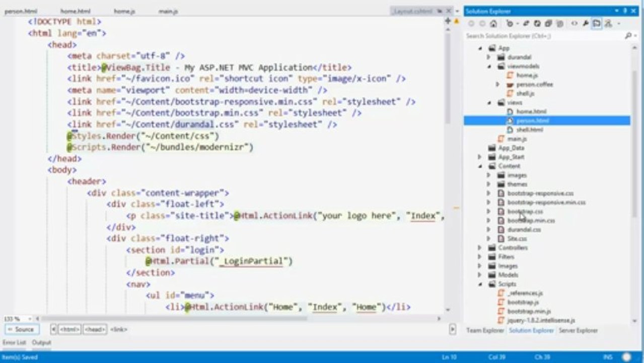Click the Refresh icon in Solution Explorer toolbar

[x=537, y=24]
